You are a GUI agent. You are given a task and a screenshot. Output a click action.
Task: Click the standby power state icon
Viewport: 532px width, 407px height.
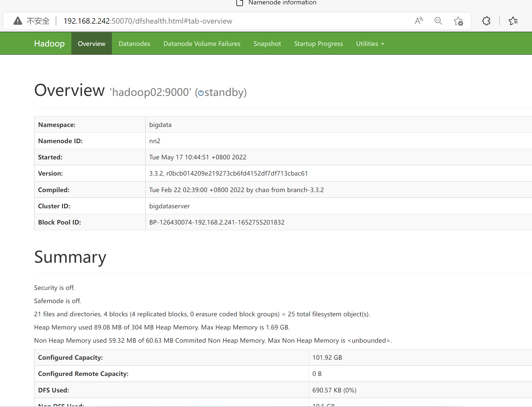point(201,93)
